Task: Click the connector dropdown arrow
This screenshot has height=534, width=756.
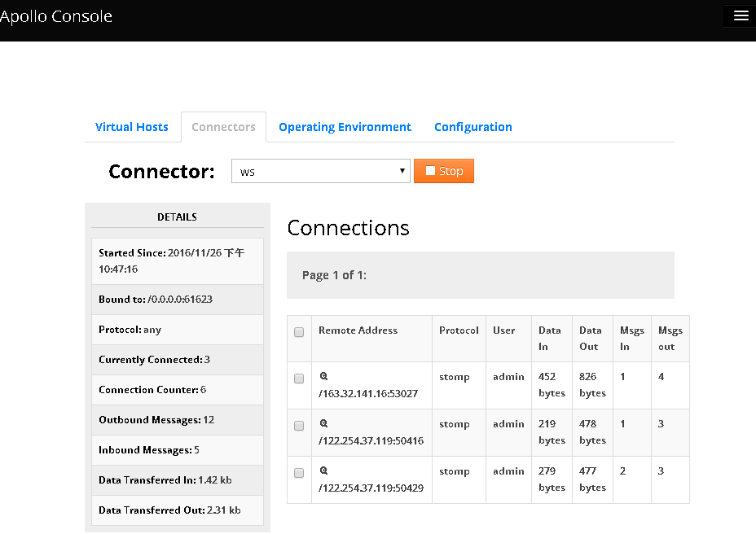Action: tap(402, 171)
